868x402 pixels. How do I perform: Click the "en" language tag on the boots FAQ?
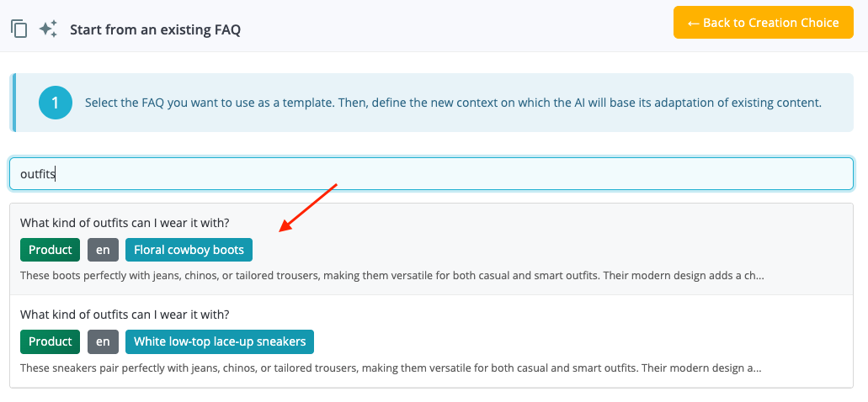tap(103, 250)
